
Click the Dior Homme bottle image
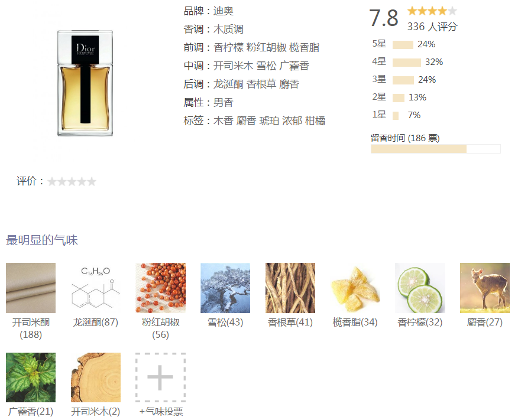click(85, 83)
